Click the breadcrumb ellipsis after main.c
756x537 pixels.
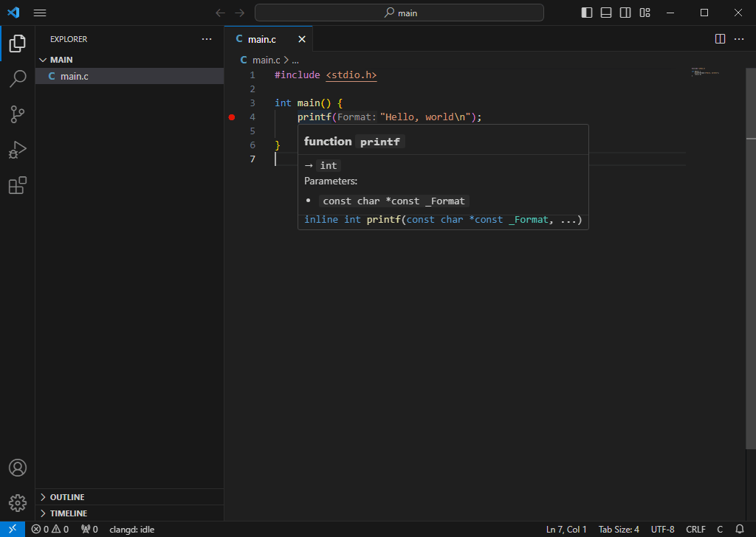coord(295,60)
